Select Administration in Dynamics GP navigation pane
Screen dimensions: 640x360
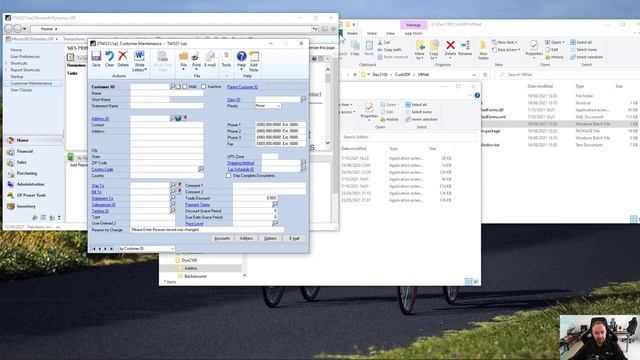click(x=31, y=184)
